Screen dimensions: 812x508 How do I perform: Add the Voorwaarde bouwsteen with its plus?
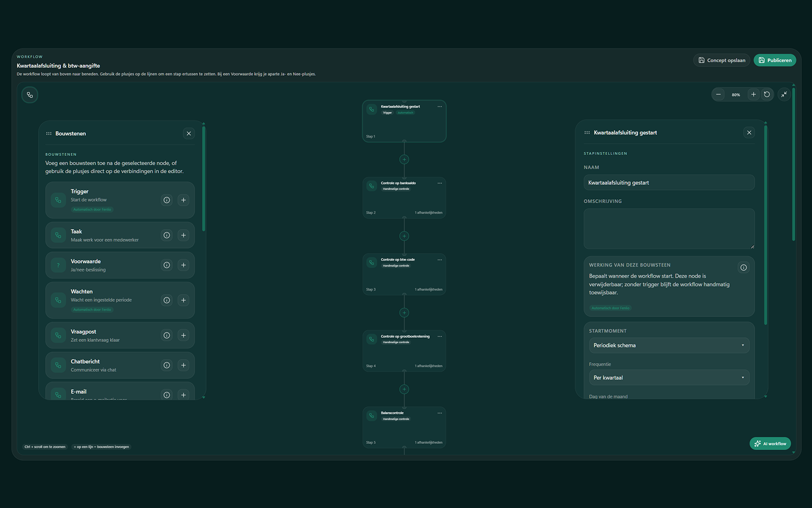(x=184, y=265)
